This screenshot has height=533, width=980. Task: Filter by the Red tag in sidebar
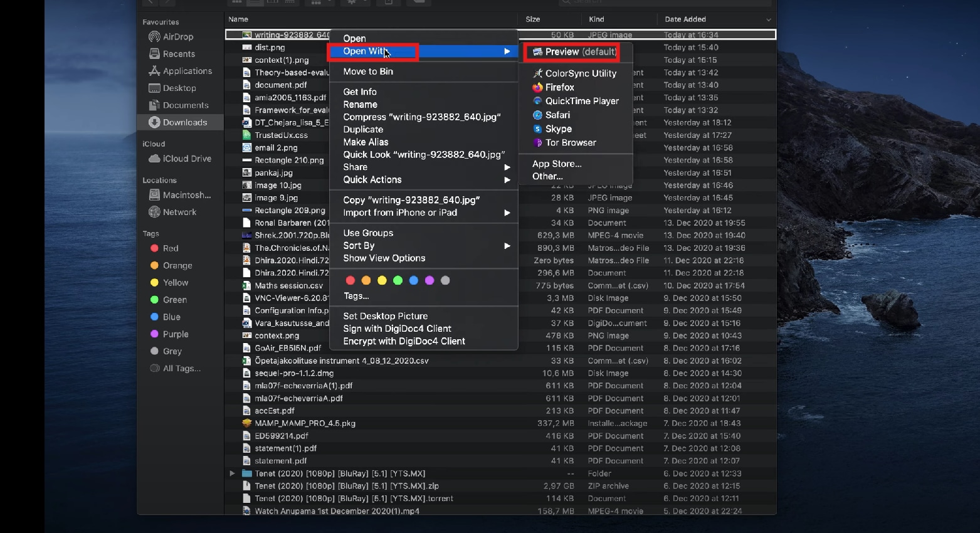pos(164,248)
